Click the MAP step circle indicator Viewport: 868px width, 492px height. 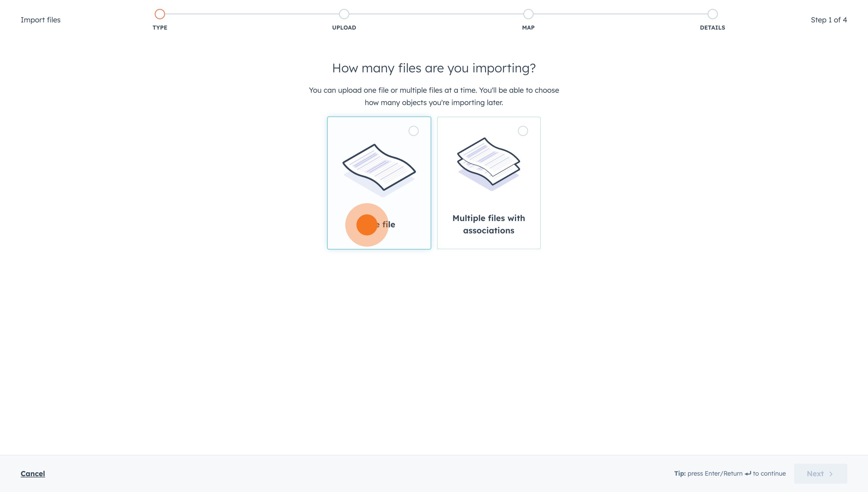point(528,14)
